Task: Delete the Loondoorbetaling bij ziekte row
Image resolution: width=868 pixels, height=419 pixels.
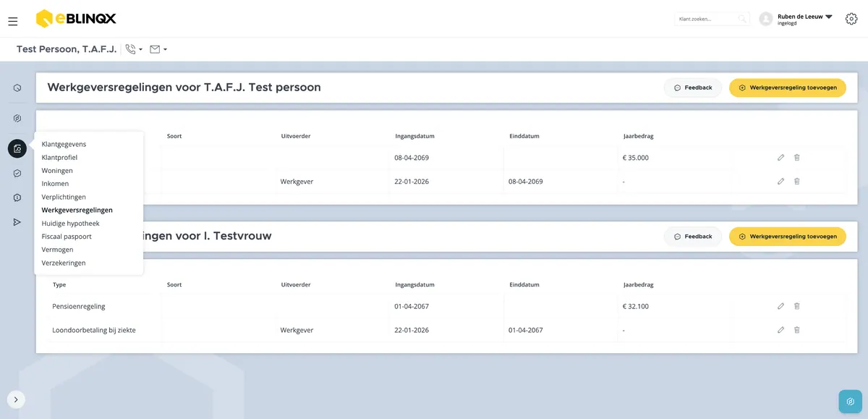Action: click(796, 330)
